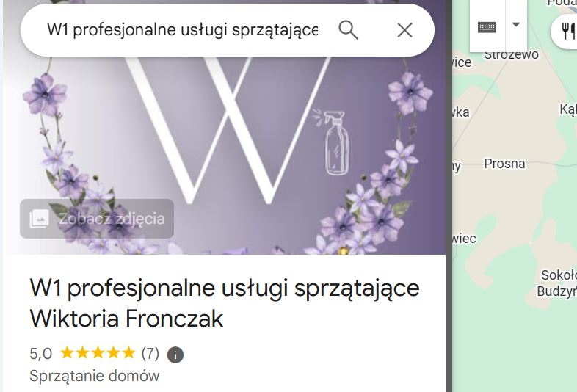This screenshot has height=392, width=577.
Task: Select the restaurants fork-and-knife chip
Action: coord(567,31)
